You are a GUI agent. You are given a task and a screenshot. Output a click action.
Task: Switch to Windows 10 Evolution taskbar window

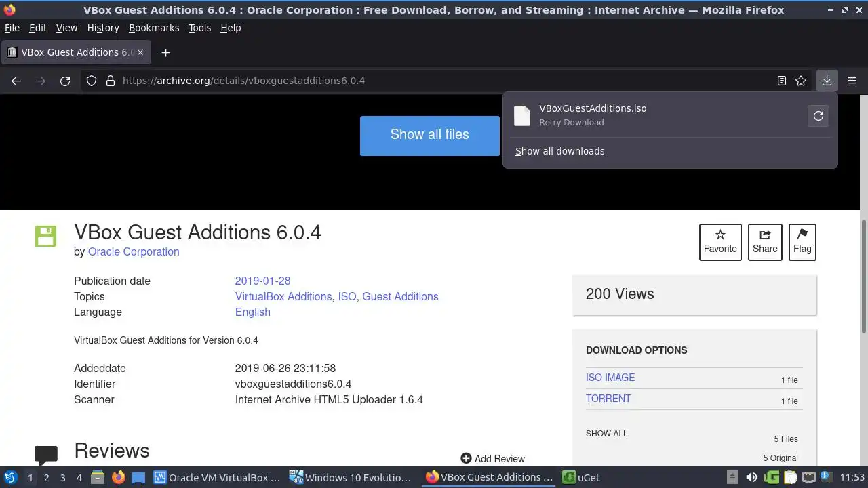pos(352,477)
